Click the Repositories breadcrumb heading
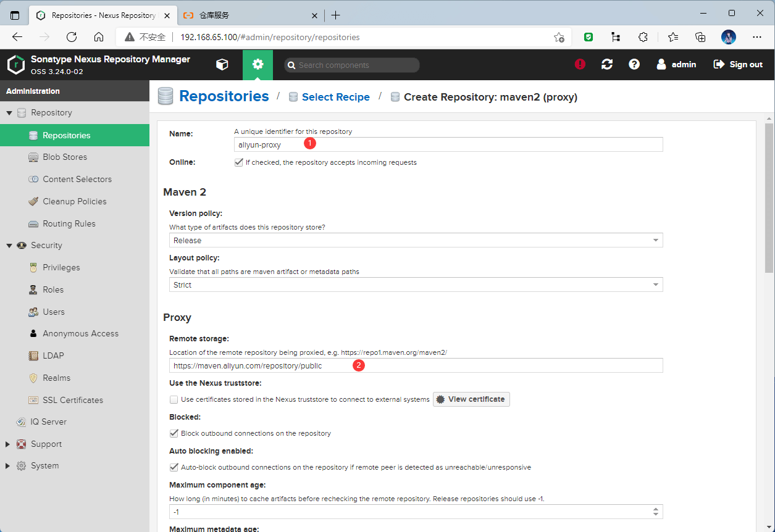The height and width of the screenshot is (532, 775). (224, 96)
